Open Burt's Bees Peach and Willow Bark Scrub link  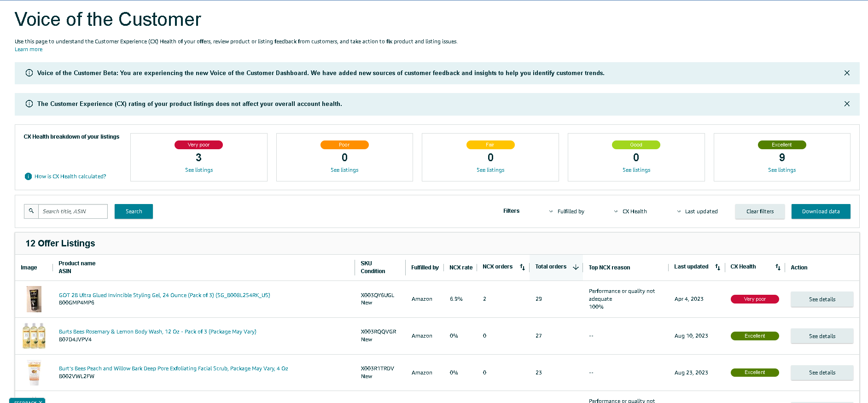tap(174, 368)
